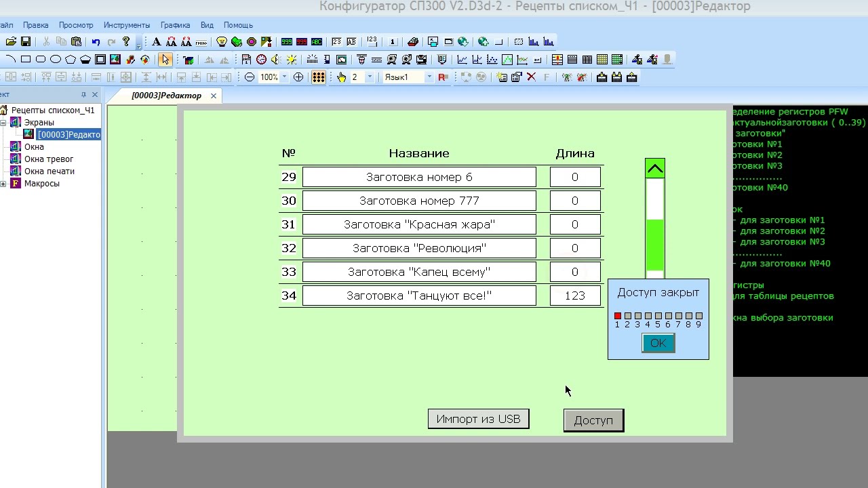The height and width of the screenshot is (488, 868).
Task: Open help with the question mark icon
Action: [126, 42]
